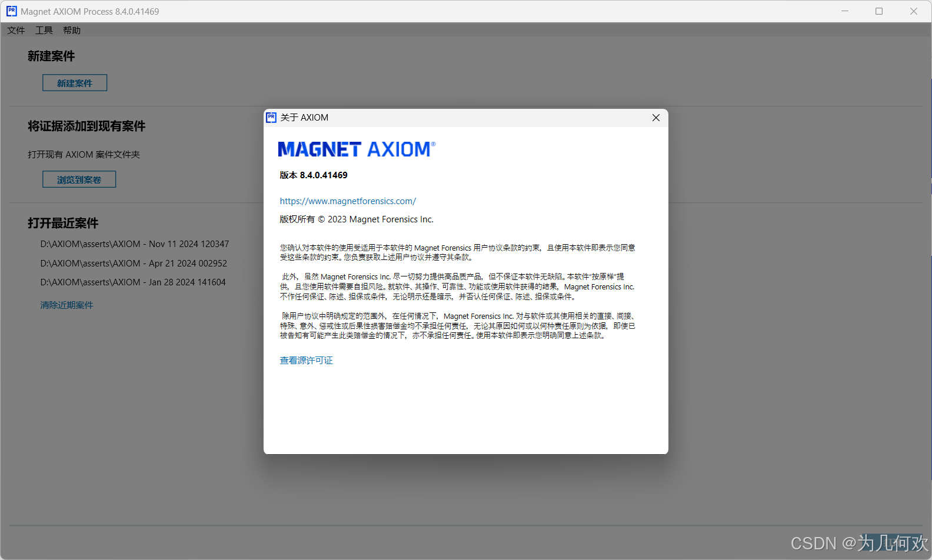Screen dimensions: 932x560
Task: Open recent case AXIOM - Apr 21 2024 002952
Action: [134, 264]
